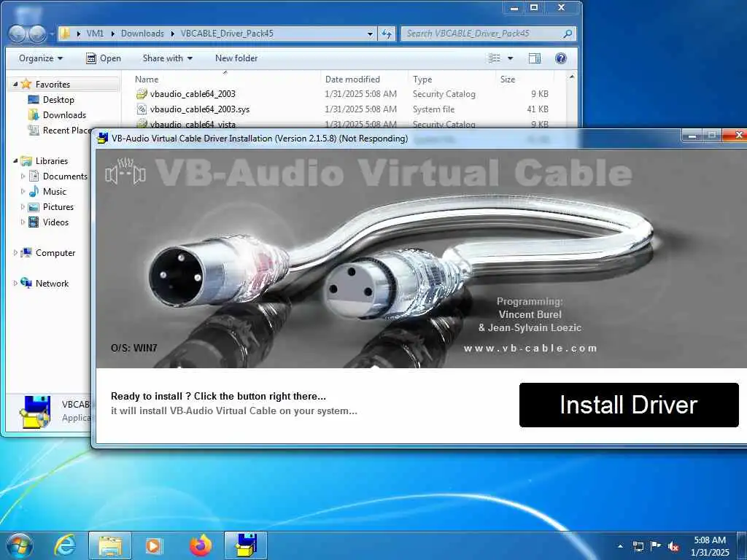Launch Firefox from the taskbar

click(201, 545)
